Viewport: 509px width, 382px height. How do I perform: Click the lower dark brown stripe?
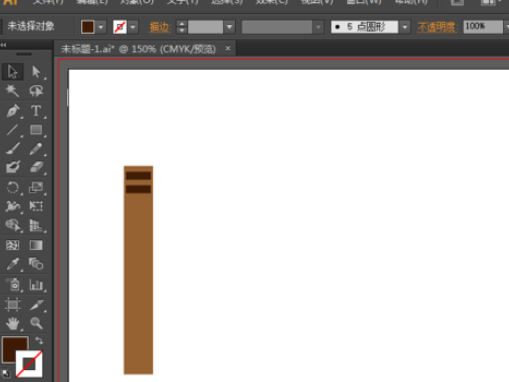(138, 189)
